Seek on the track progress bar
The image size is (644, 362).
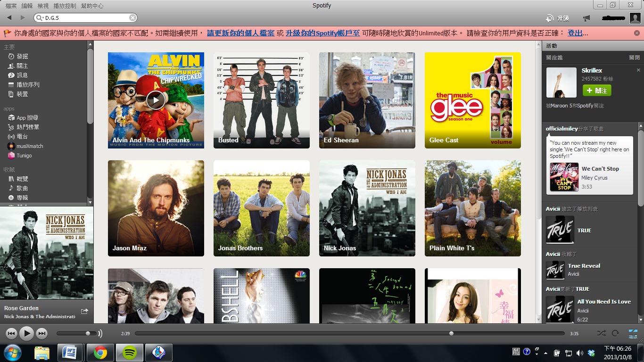pos(349,334)
